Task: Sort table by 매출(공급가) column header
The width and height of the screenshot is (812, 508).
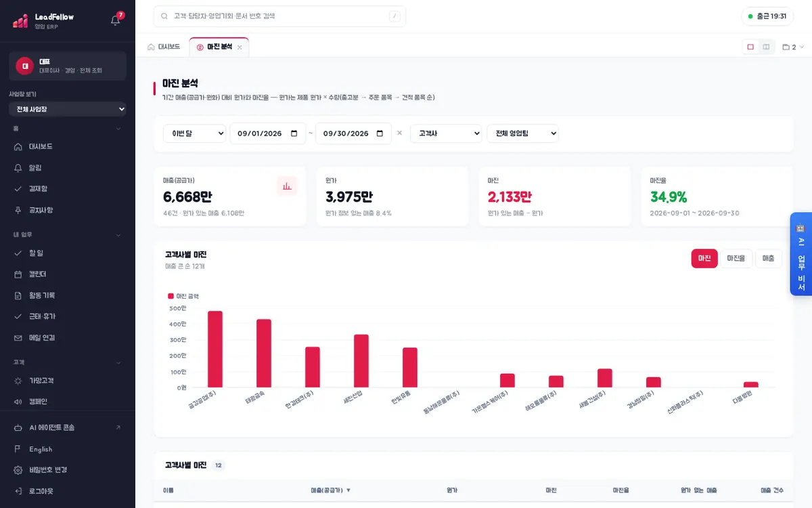Action: pyautogui.click(x=330, y=490)
